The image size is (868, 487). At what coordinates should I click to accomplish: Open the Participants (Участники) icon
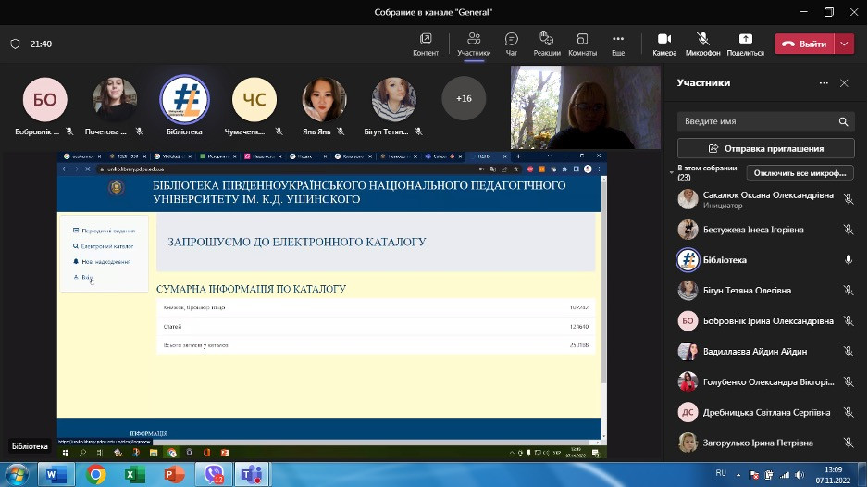coord(474,39)
